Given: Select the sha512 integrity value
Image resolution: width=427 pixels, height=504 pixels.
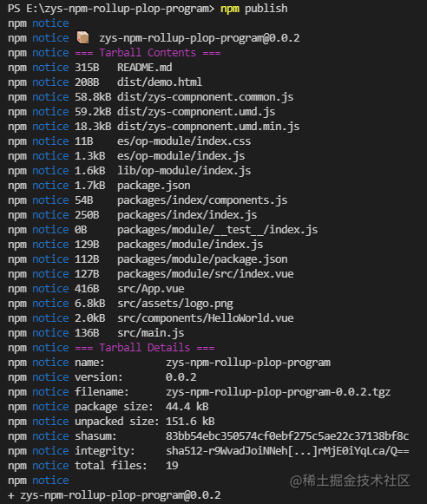Looking at the screenshot, I should point(287,451).
